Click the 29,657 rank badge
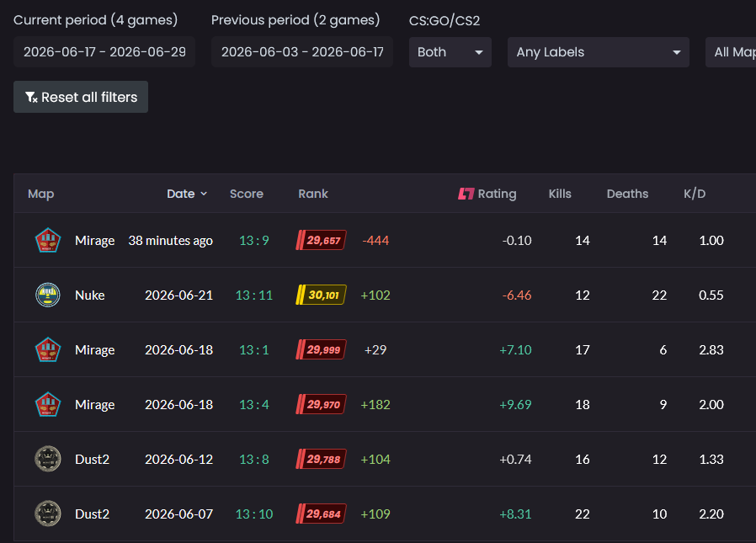756x543 pixels. tap(321, 240)
